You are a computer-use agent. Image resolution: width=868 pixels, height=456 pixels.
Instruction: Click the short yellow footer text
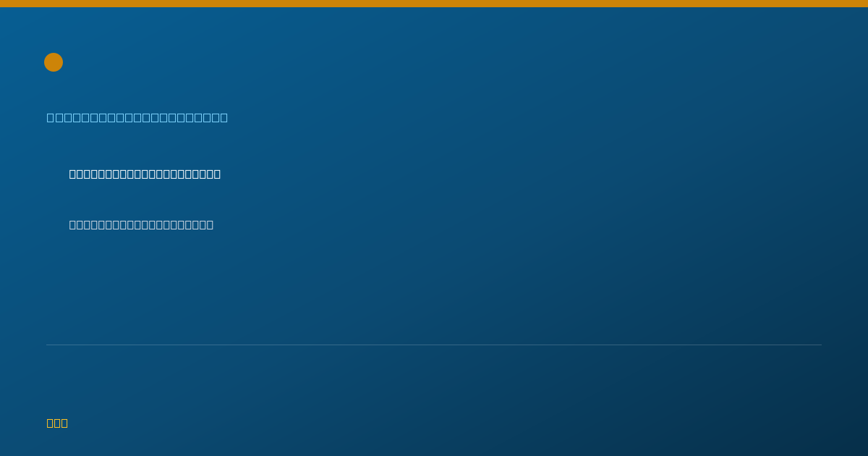tap(57, 423)
